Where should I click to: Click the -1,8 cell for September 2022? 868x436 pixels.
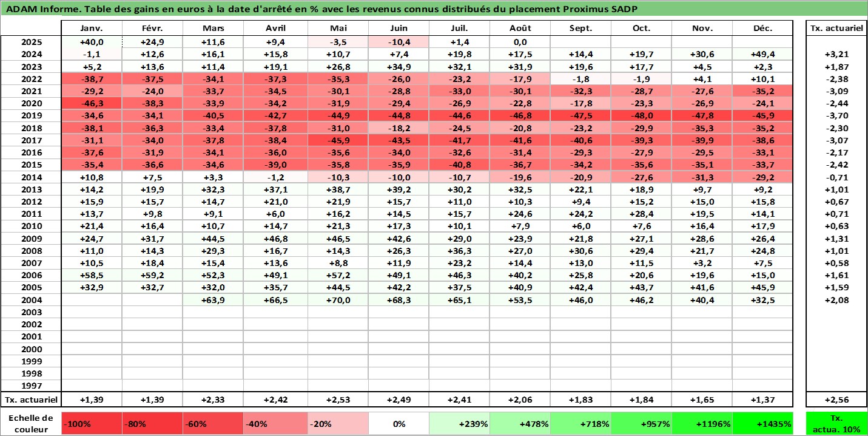pos(581,79)
